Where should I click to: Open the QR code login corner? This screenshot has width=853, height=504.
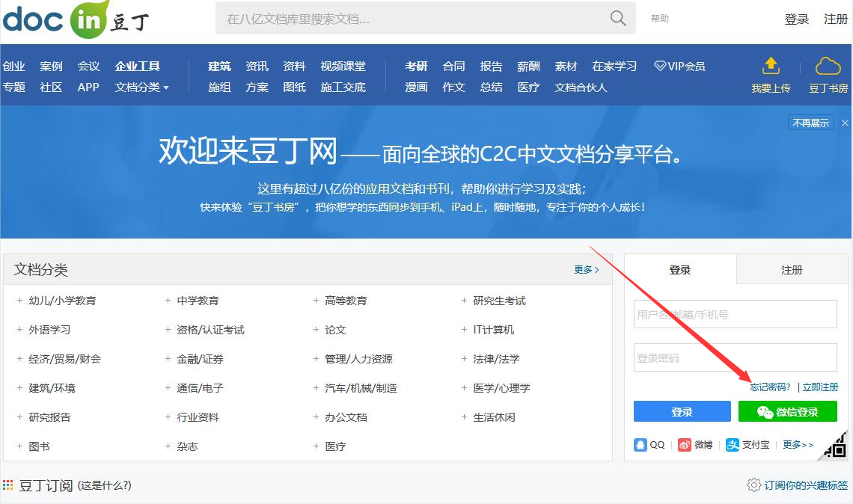point(834,446)
